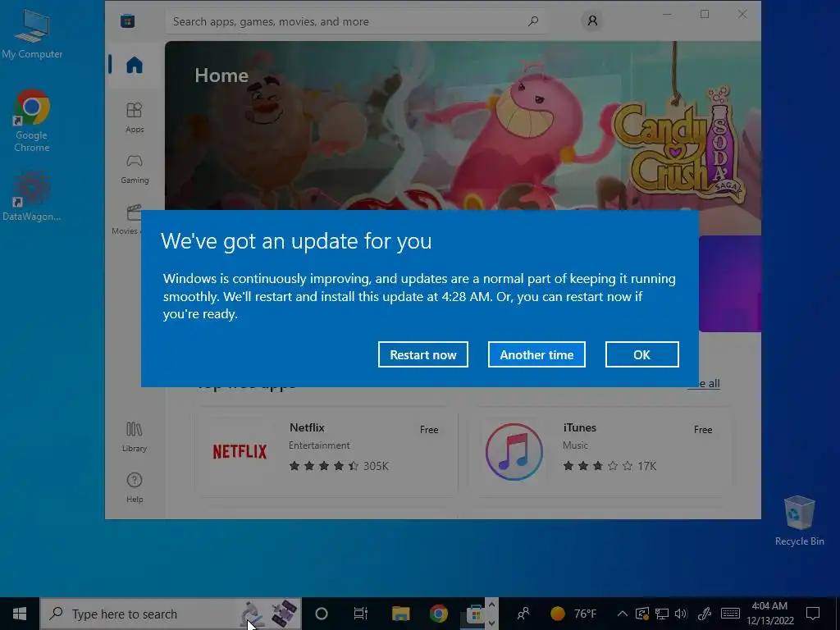The height and width of the screenshot is (630, 840).
Task: Choose Another time for the update
Action: coord(536,354)
